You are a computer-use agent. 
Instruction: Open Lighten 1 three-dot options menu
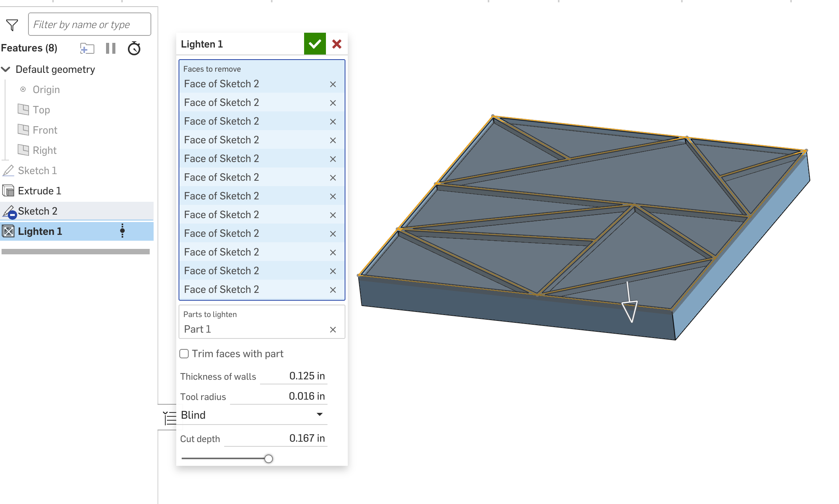pyautogui.click(x=122, y=231)
